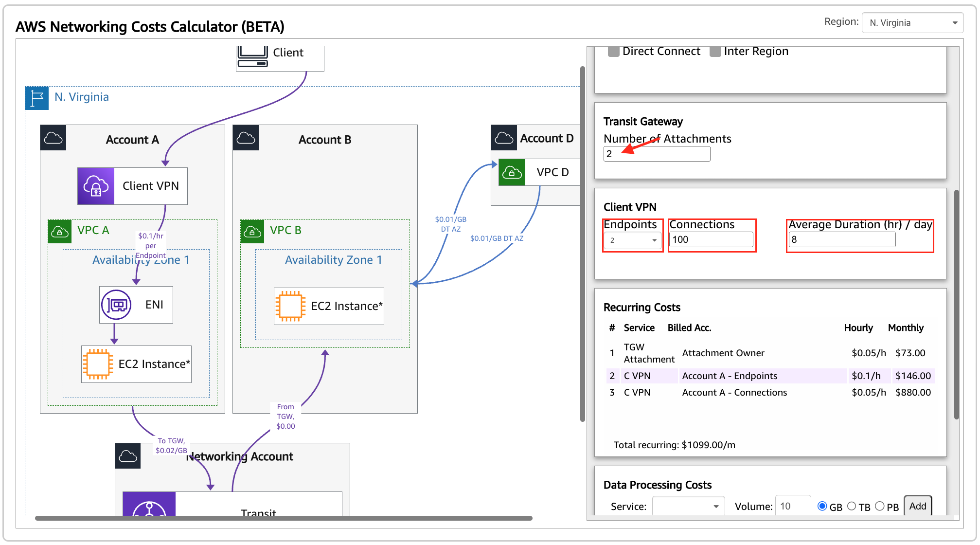Screen dimensions: 980x545
Task: Select the TB volume unit radio
Action: point(852,506)
